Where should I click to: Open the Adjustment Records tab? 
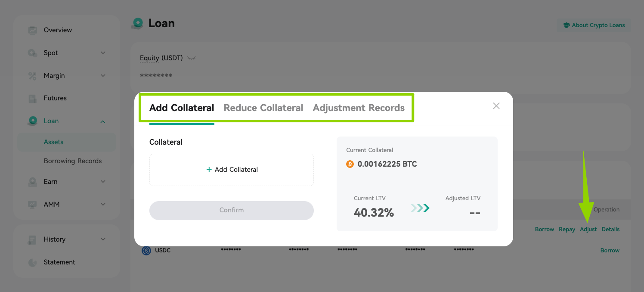359,108
